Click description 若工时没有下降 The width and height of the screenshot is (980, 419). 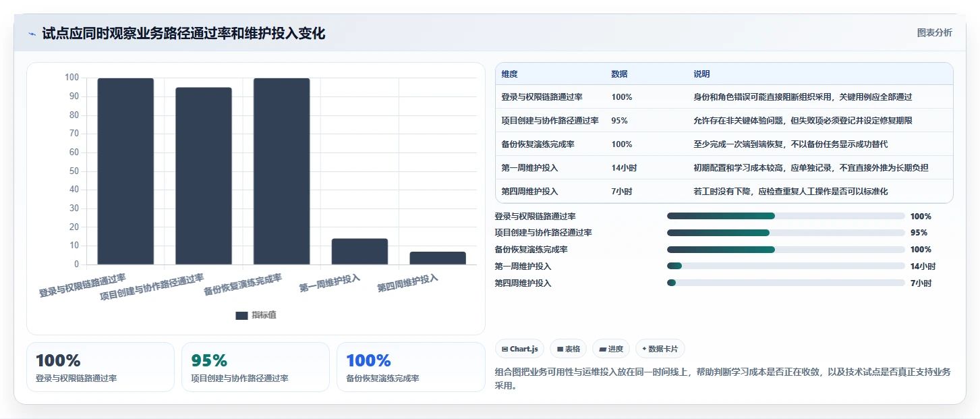point(722,192)
